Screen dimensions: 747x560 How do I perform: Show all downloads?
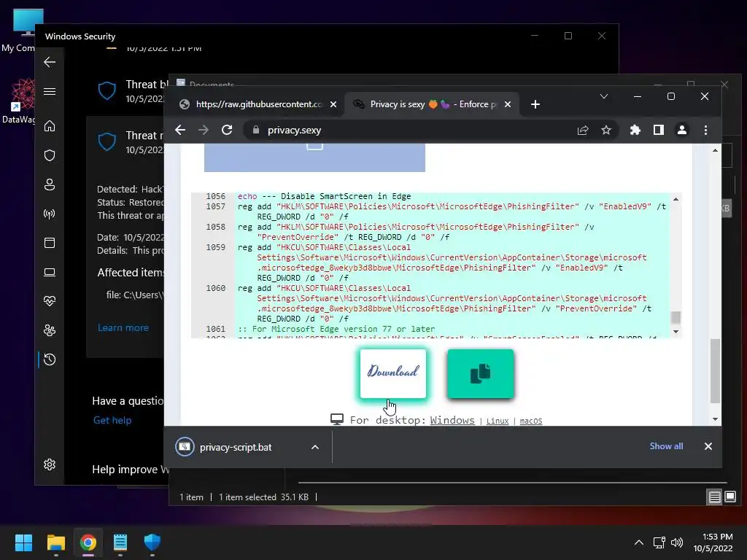pyautogui.click(x=666, y=446)
